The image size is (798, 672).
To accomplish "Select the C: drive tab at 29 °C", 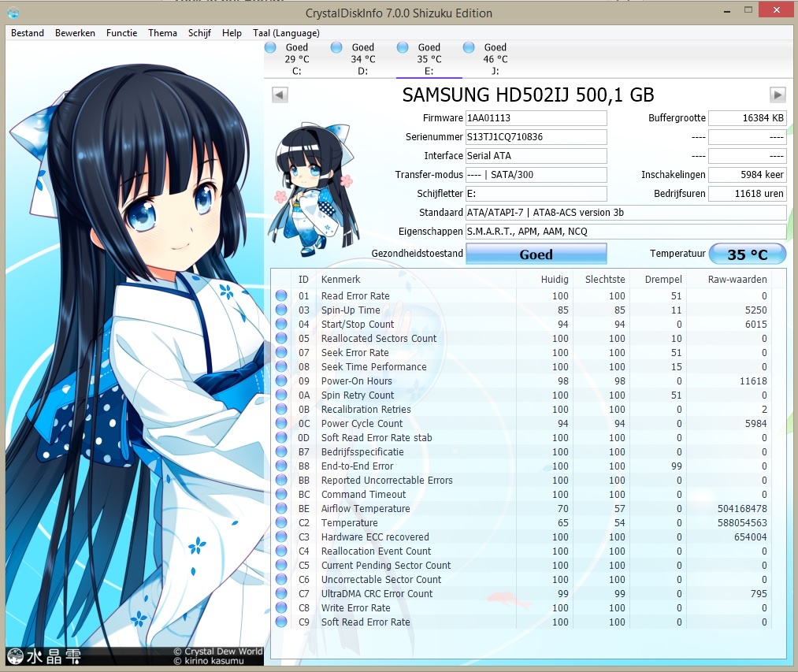I will click(297, 59).
